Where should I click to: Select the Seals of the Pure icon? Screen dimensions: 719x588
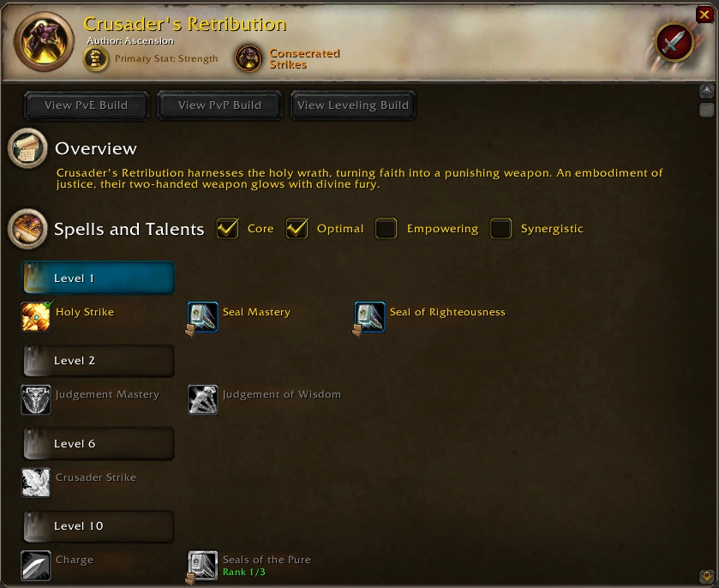click(203, 565)
